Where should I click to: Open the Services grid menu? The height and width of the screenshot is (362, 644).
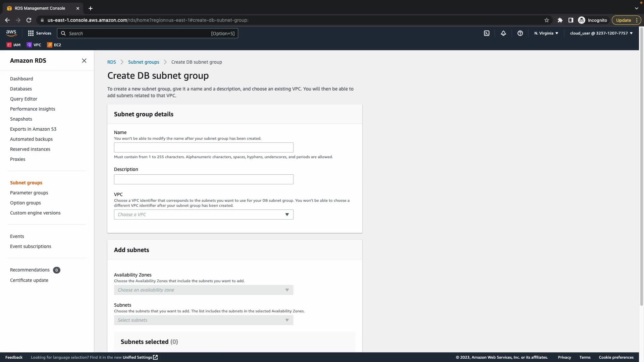tap(40, 33)
